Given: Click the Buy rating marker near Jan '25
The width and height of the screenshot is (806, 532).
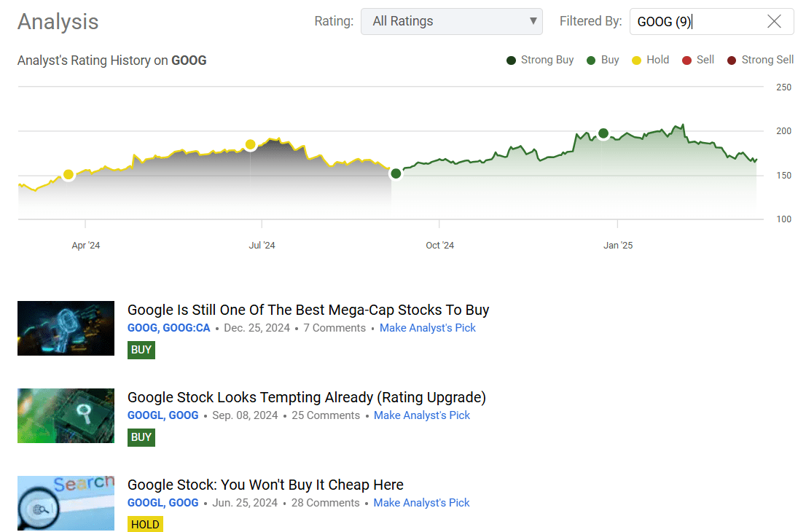Looking at the screenshot, I should [x=603, y=133].
